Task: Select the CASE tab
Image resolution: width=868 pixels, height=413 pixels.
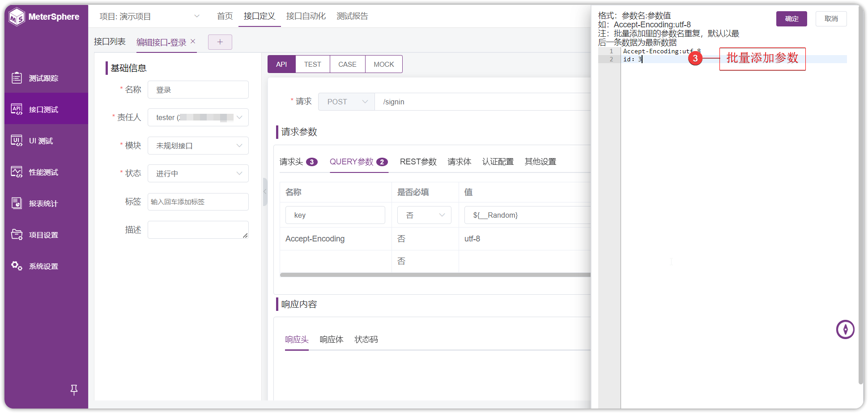Action: (x=347, y=64)
